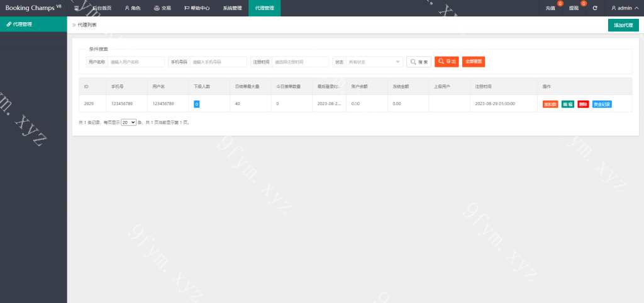Select the 代理管理 top tab
Viewport: 644px width, 303px height.
(x=265, y=8)
